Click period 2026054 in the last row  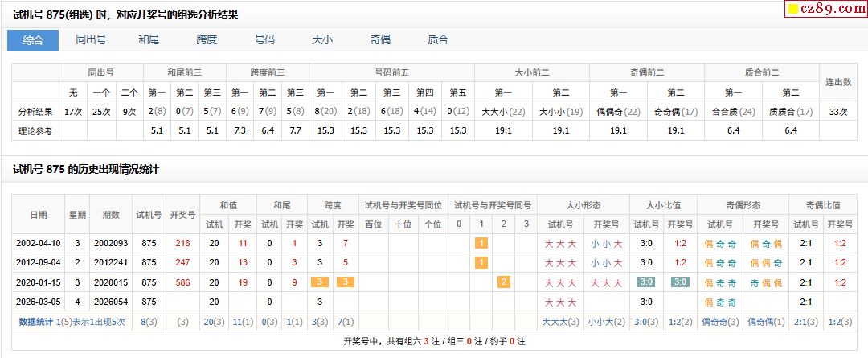click(x=110, y=302)
